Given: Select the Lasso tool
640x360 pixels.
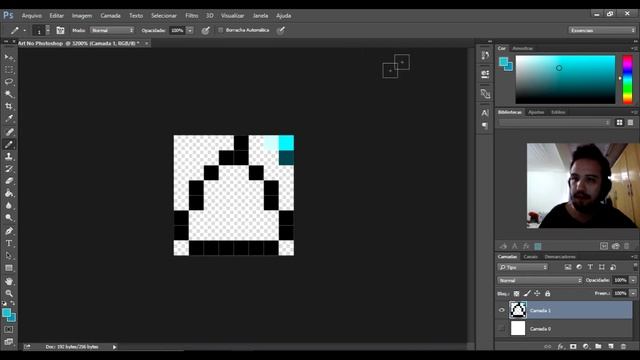Looking at the screenshot, I should [9, 82].
